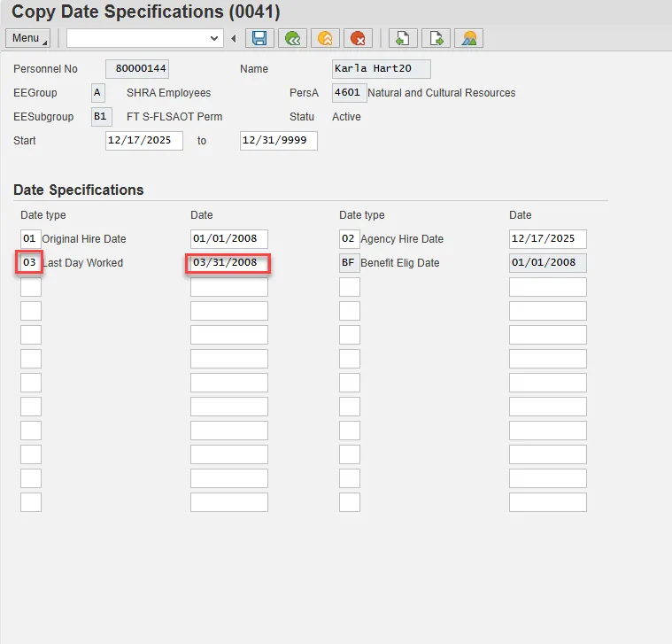Click the orange Exit icon
The height and width of the screenshot is (644, 672).
(325, 38)
